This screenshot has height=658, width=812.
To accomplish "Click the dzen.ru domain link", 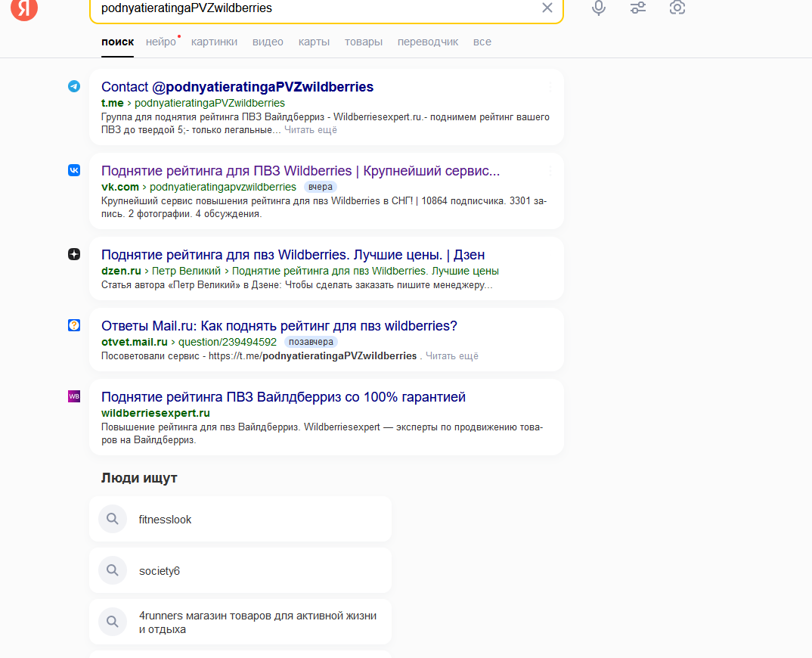I will click(x=121, y=271).
